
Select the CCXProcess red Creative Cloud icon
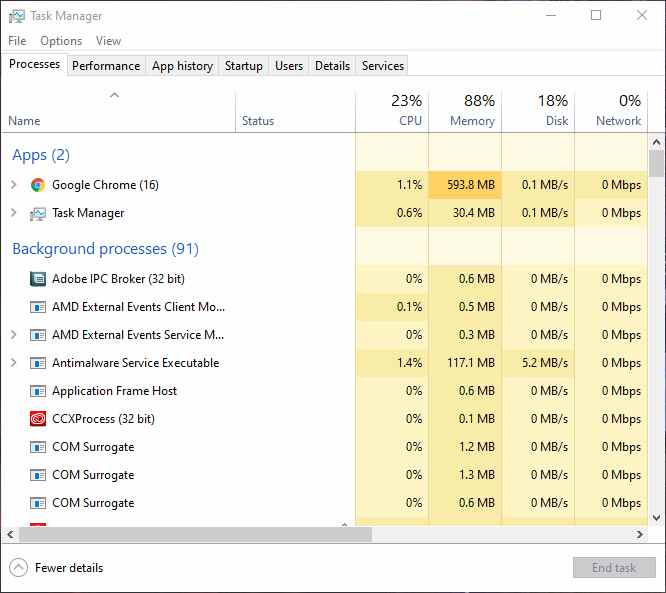pos(38,419)
